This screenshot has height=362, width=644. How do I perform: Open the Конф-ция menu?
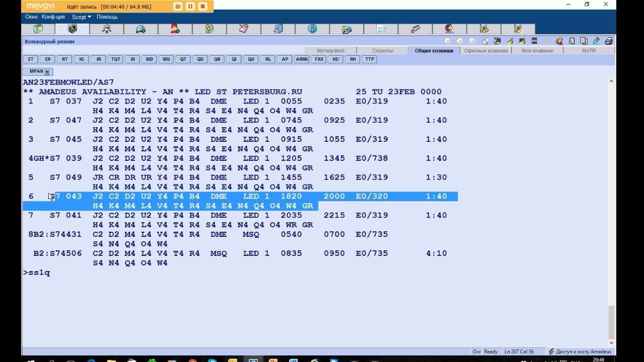pyautogui.click(x=53, y=17)
